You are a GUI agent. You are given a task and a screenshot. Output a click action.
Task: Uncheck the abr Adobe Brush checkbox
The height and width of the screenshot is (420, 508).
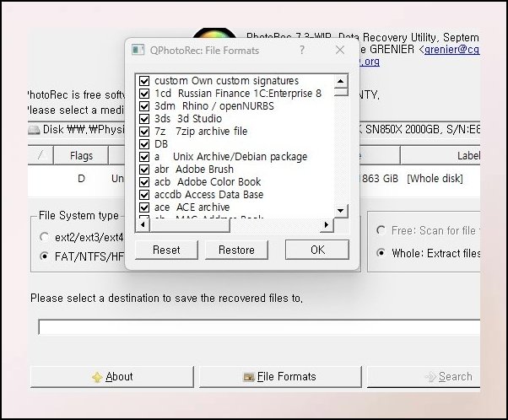144,169
